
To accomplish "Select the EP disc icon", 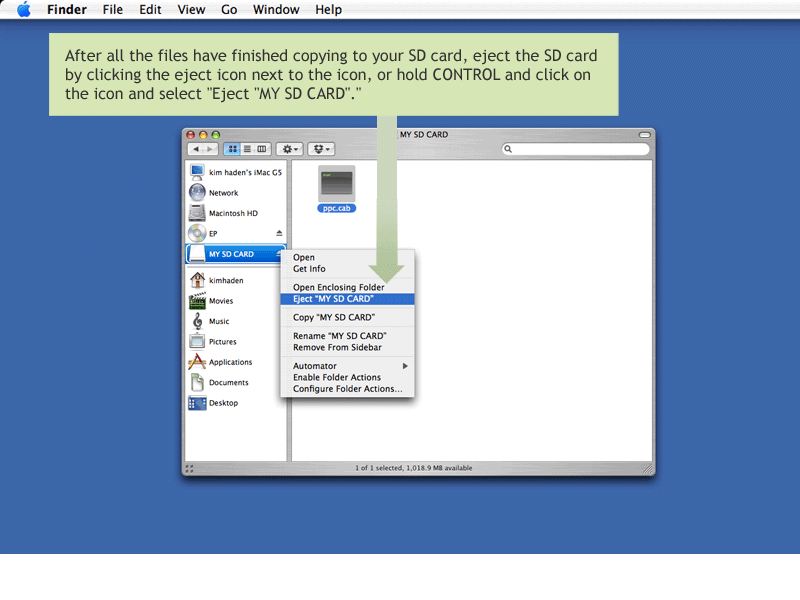I will coord(197,233).
